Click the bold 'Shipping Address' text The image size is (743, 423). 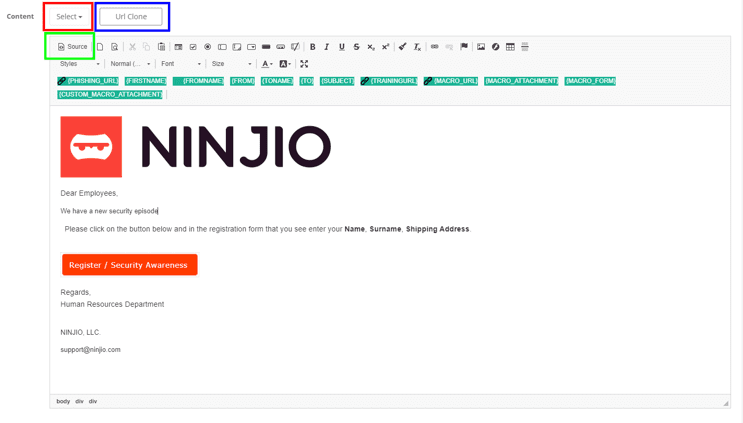coord(437,229)
